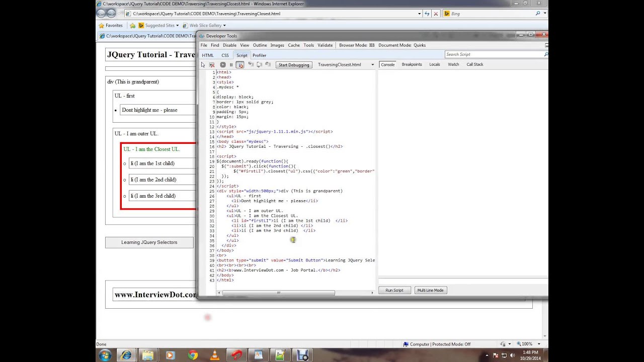Open the Cache menu

click(x=294, y=45)
